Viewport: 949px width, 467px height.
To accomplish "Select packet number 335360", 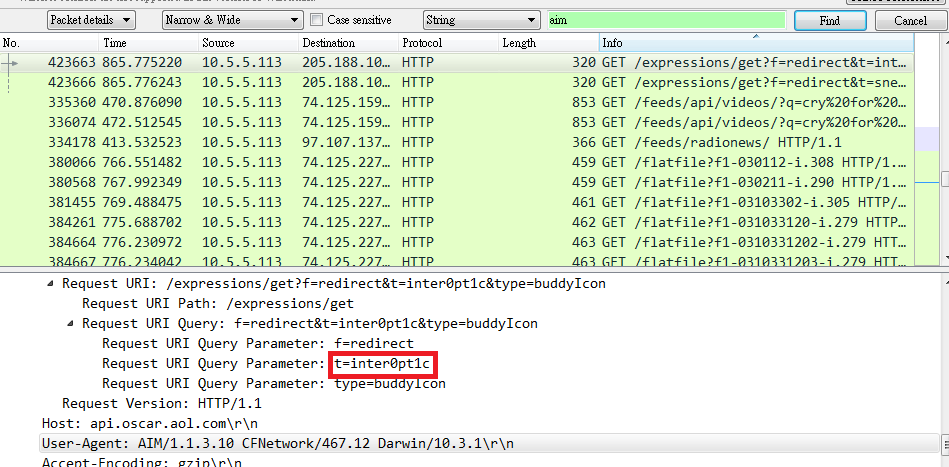I will pyautogui.click(x=457, y=102).
